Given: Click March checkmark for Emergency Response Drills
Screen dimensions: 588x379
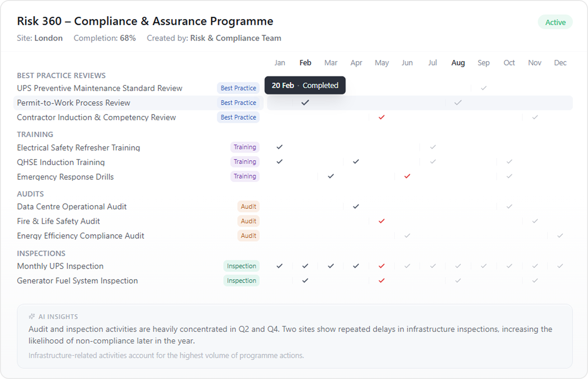Looking at the screenshot, I should click(331, 176).
